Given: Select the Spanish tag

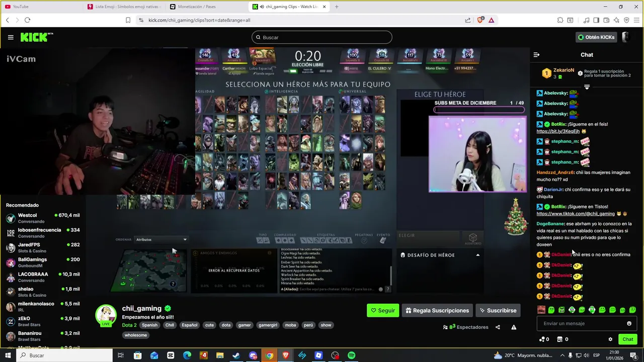Looking at the screenshot, I should 149,325.
